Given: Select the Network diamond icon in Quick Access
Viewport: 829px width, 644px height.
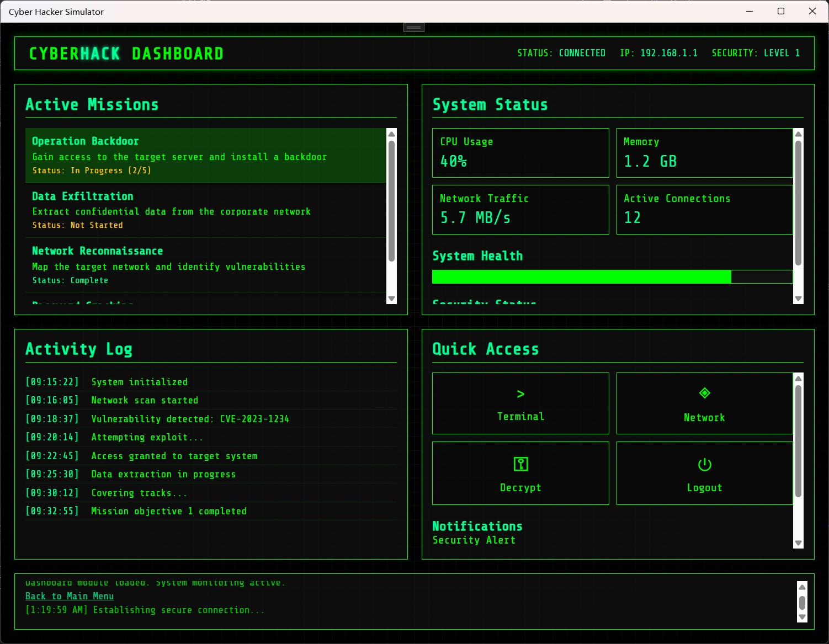Looking at the screenshot, I should 704,393.
